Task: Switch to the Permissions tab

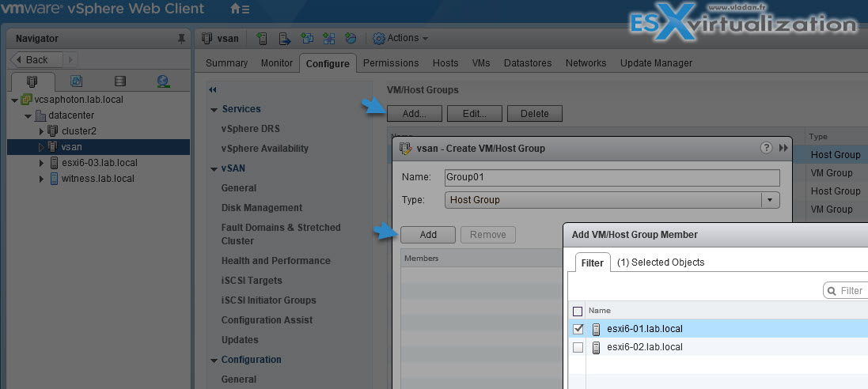Action: 391,63
